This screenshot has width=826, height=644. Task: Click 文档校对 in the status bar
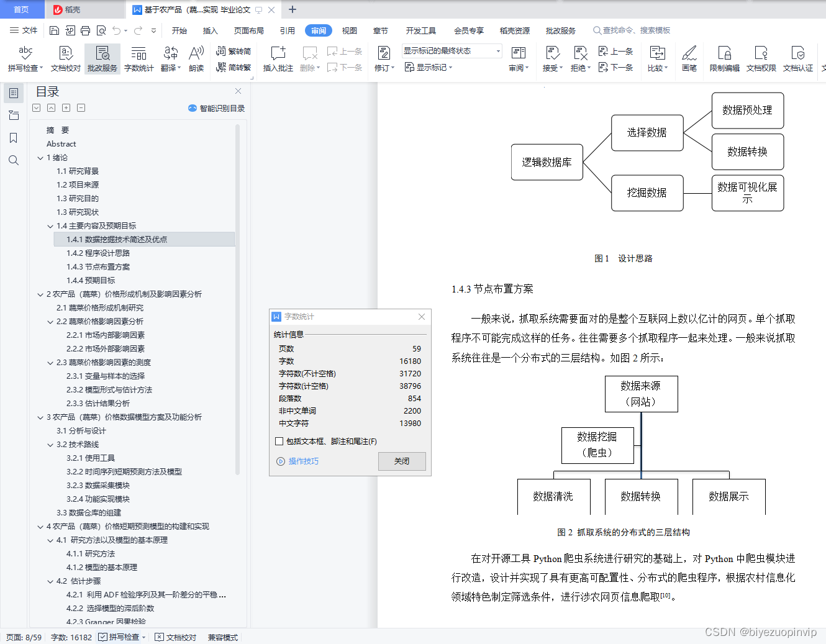(176, 637)
